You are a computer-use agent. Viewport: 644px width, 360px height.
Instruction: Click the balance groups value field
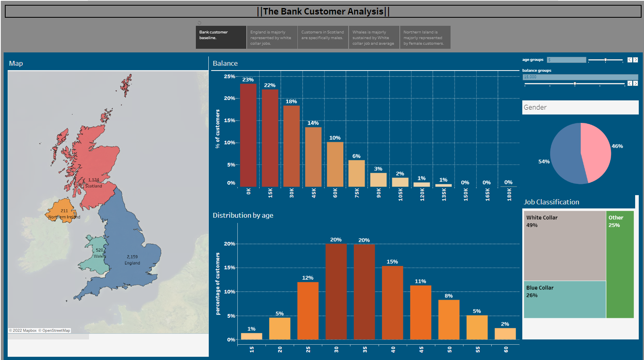point(580,77)
